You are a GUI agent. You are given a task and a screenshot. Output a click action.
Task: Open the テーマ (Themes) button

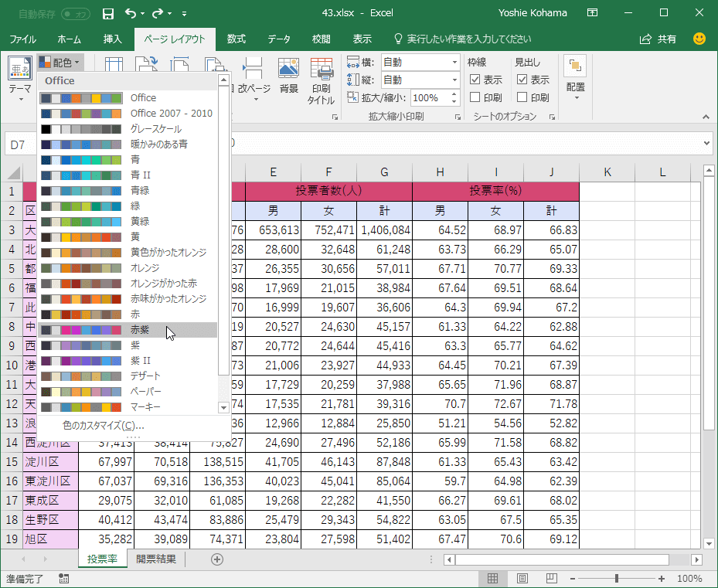click(19, 79)
